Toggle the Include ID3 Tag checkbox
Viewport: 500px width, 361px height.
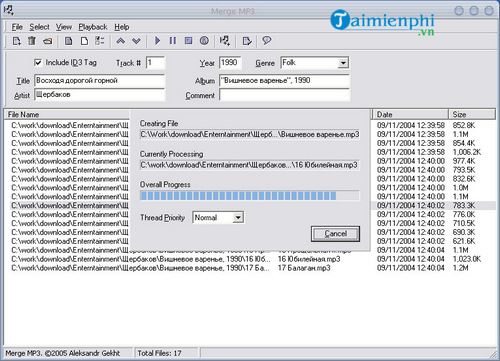tap(38, 62)
